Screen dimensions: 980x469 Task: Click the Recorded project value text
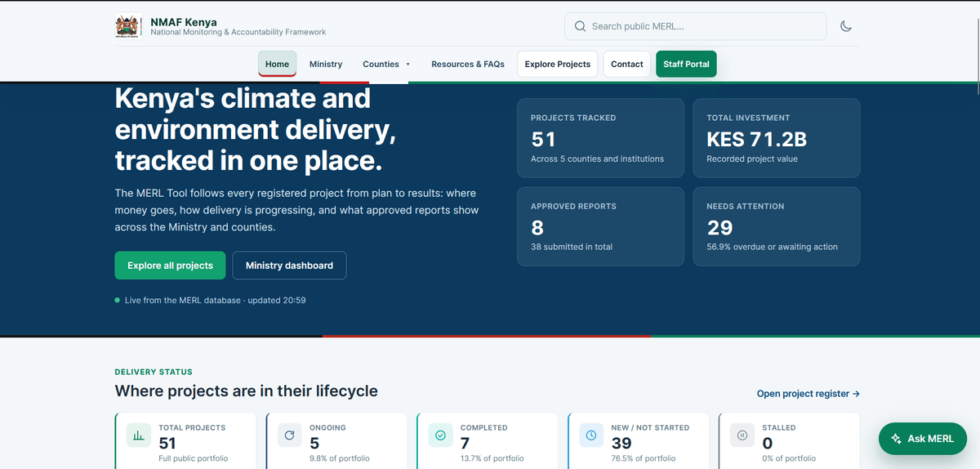752,159
